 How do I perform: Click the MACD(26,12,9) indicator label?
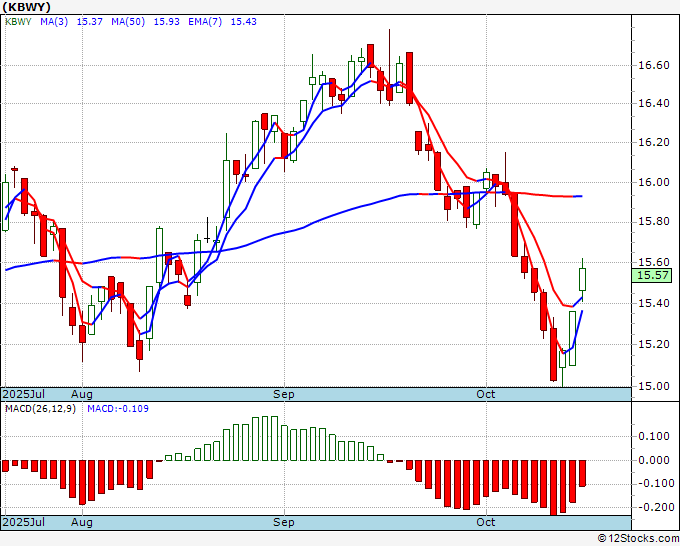(41, 409)
